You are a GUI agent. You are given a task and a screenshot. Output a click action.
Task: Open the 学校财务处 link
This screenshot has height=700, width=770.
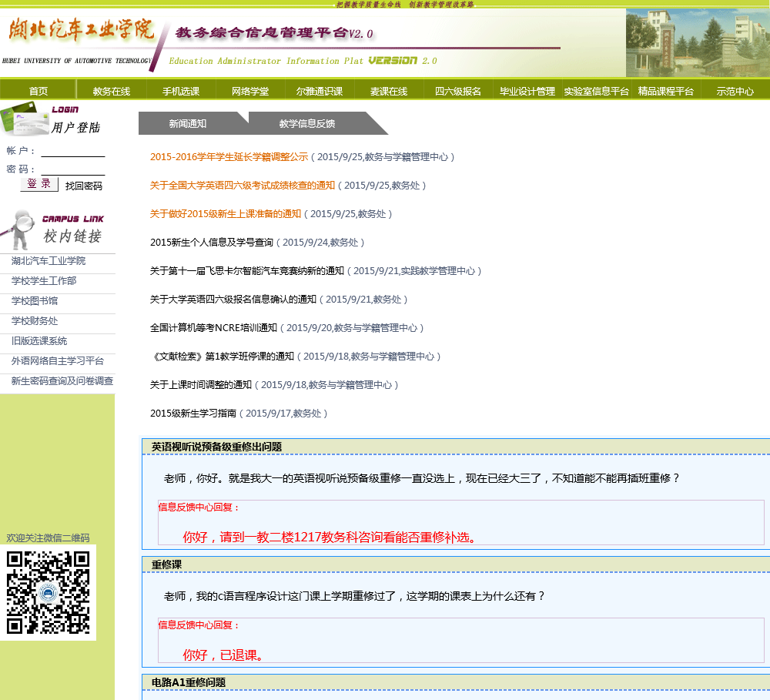click(35, 321)
